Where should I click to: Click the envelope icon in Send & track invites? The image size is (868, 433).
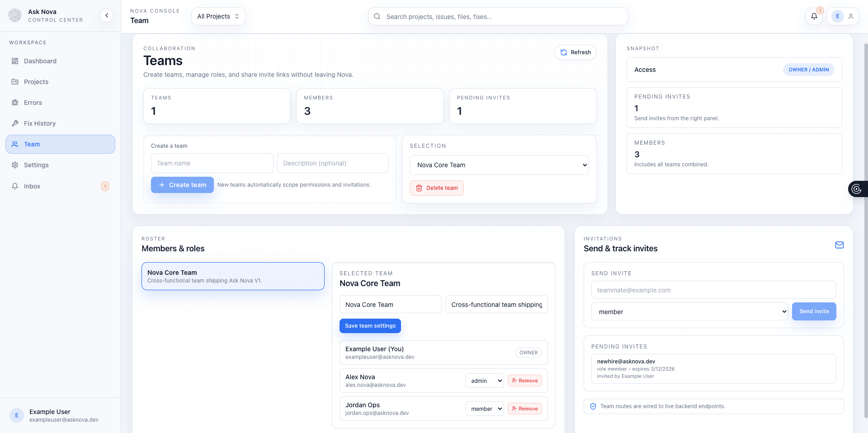(x=840, y=245)
